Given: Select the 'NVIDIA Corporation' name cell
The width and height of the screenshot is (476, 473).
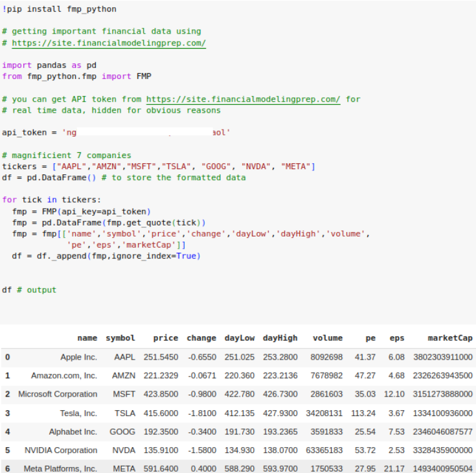Looking at the screenshot, I should tap(61, 450).
